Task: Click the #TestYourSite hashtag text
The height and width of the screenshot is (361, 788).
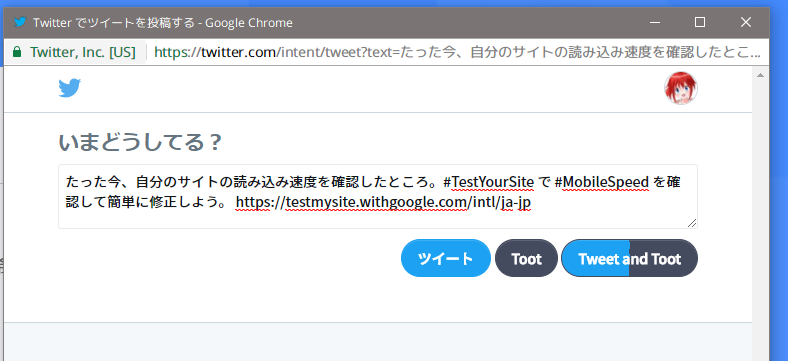Action: coord(488,182)
